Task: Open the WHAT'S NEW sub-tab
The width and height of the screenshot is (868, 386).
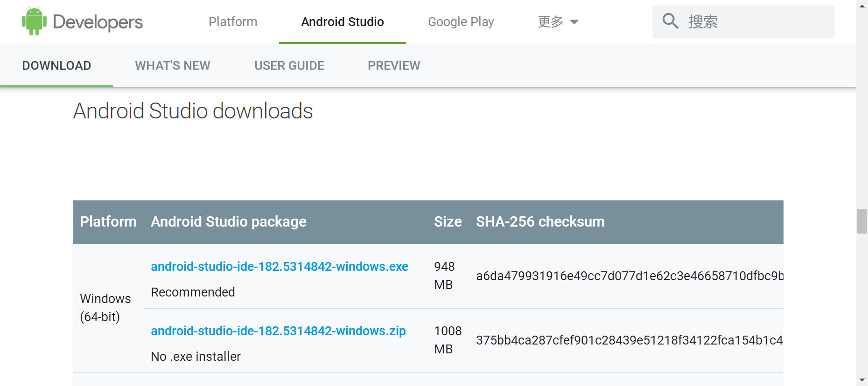Action: coord(173,66)
